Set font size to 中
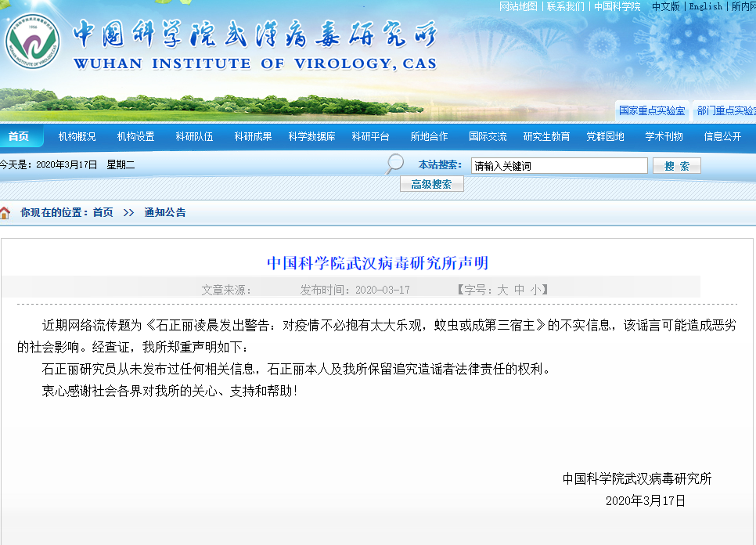756x545 pixels. pos(519,290)
